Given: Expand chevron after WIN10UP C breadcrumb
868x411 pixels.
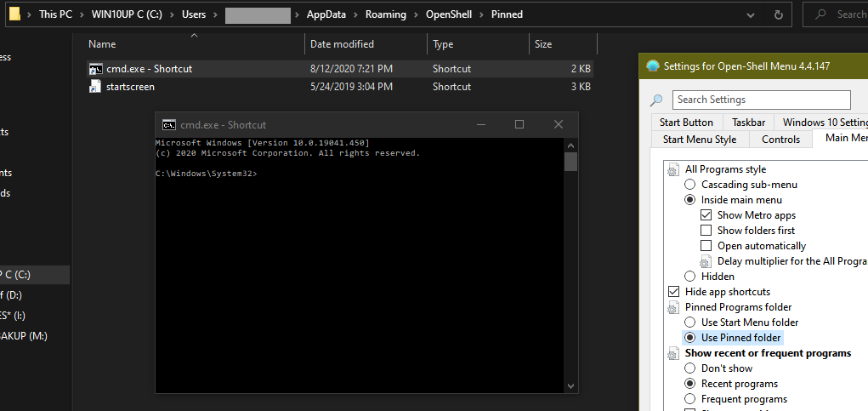Looking at the screenshot, I should click(173, 14).
